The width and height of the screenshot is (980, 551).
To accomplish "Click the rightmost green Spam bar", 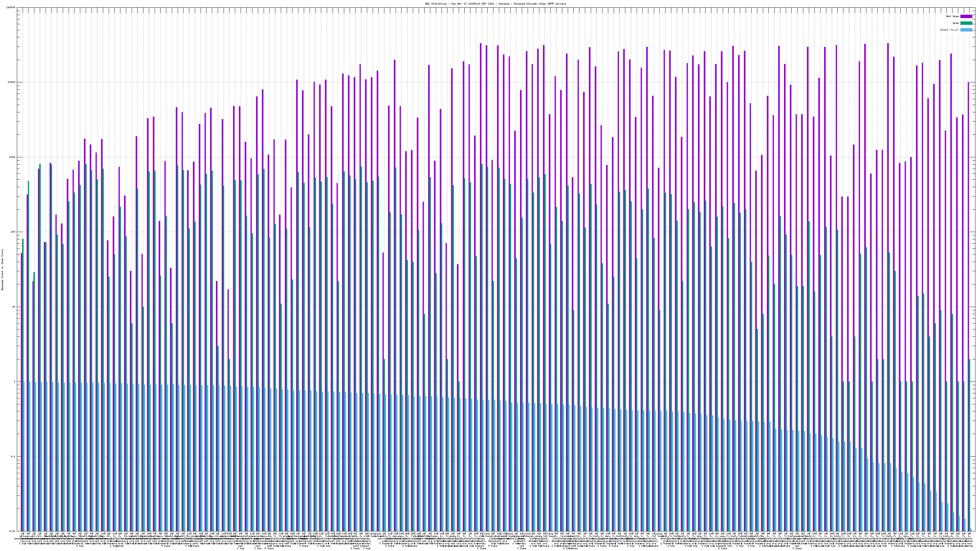I will click(x=969, y=445).
